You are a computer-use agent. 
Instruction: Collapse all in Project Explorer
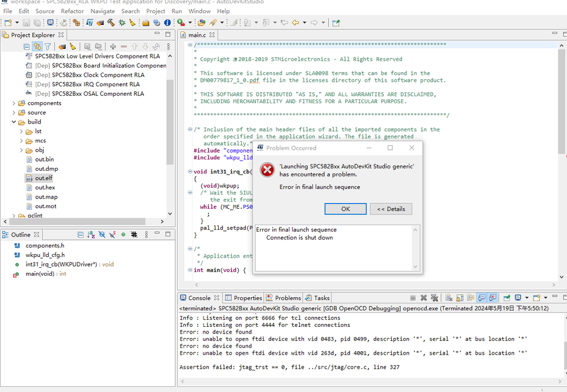click(27, 47)
